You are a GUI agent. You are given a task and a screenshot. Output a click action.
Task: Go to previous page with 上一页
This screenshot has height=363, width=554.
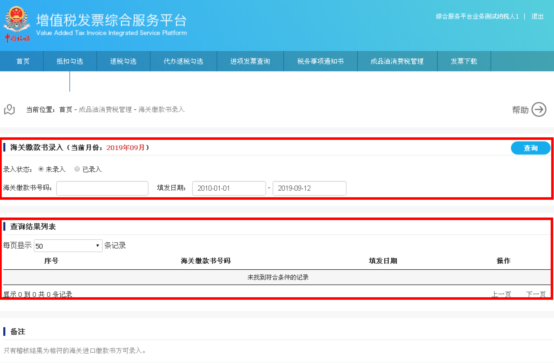coord(501,294)
